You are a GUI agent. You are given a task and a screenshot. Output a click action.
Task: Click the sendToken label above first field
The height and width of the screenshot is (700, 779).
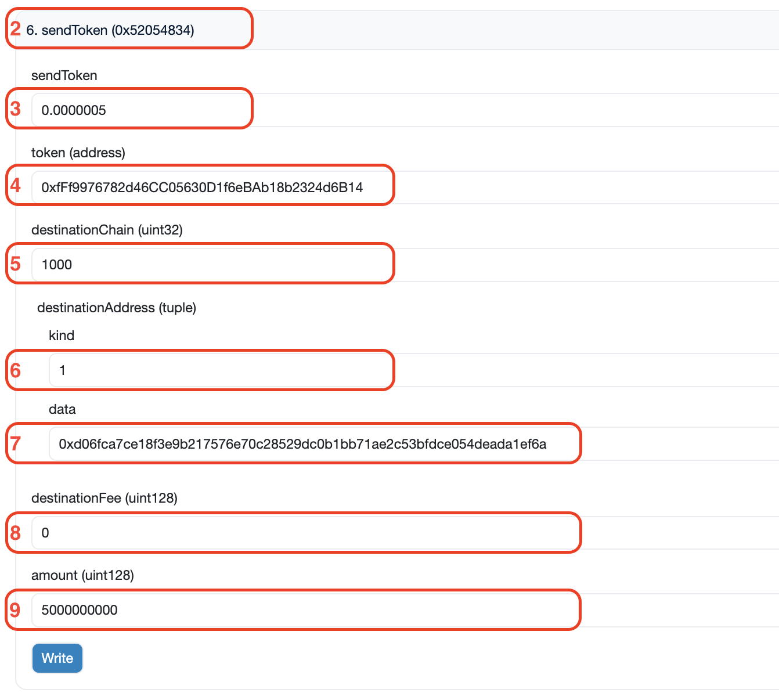[x=64, y=75]
